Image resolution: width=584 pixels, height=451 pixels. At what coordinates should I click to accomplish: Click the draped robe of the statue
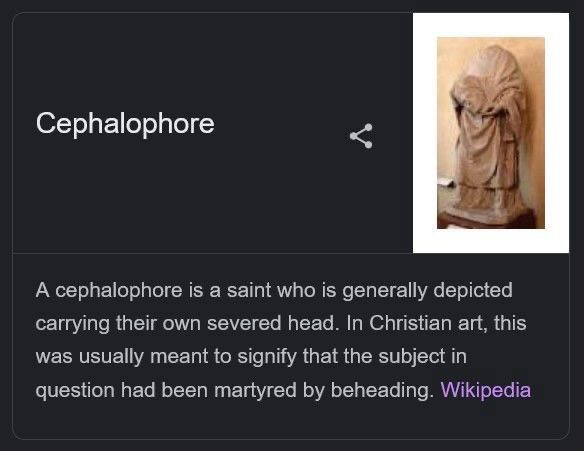click(488, 142)
